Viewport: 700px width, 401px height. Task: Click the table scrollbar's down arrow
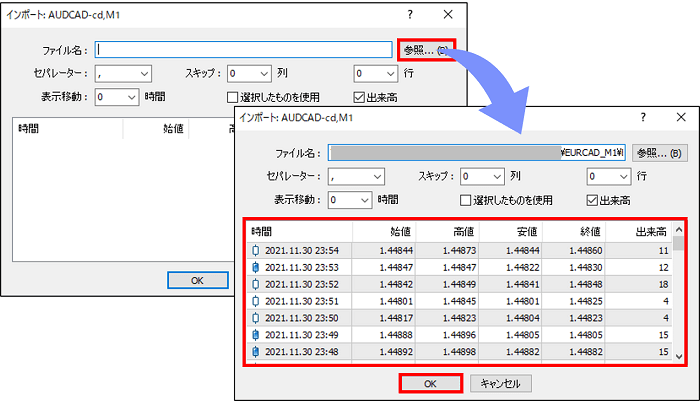(x=679, y=356)
